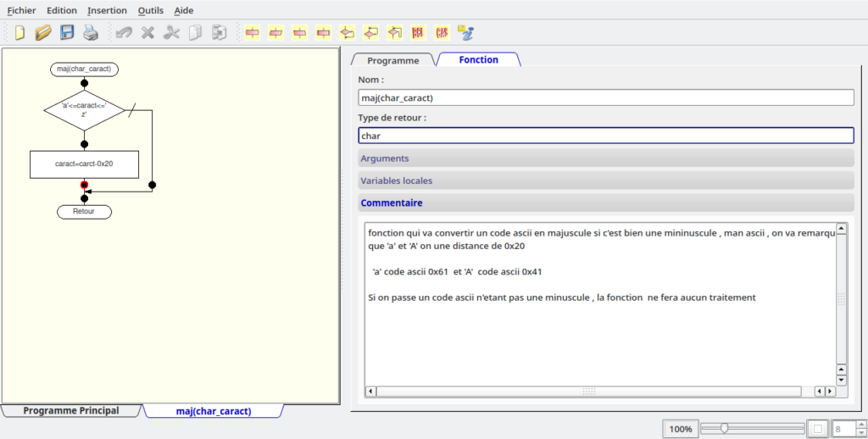Click the last toolbar icon with blue figure

[x=465, y=33]
